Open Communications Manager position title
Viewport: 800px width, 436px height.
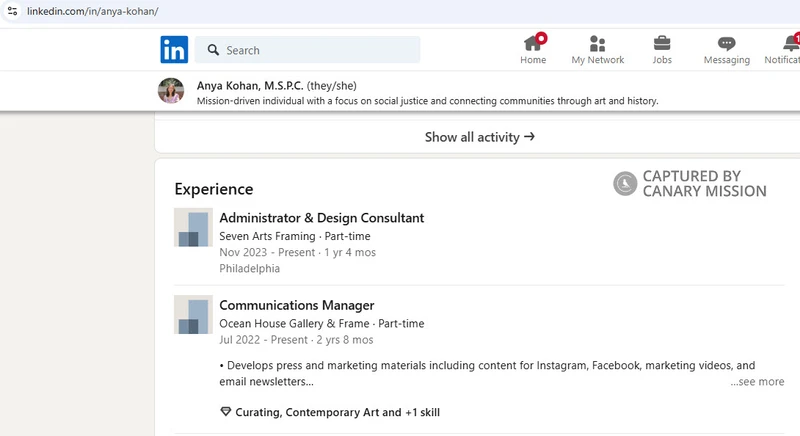(296, 305)
